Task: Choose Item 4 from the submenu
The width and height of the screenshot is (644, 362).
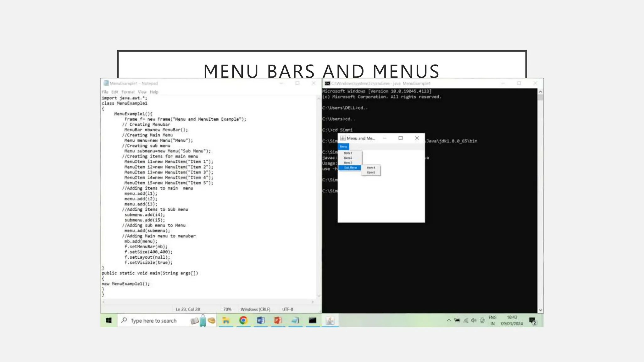Action: click(371, 168)
